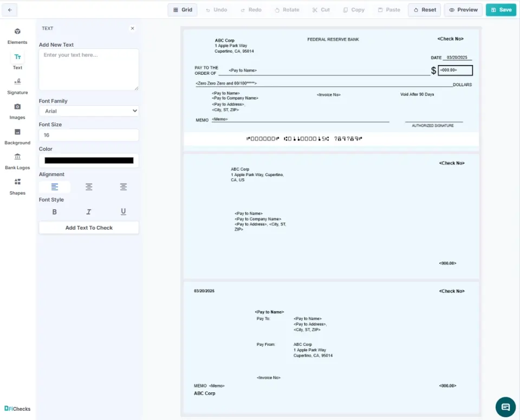Viewport: 520px width, 420px height.
Task: Select the Signature tool in sidebar
Action: [17, 82]
